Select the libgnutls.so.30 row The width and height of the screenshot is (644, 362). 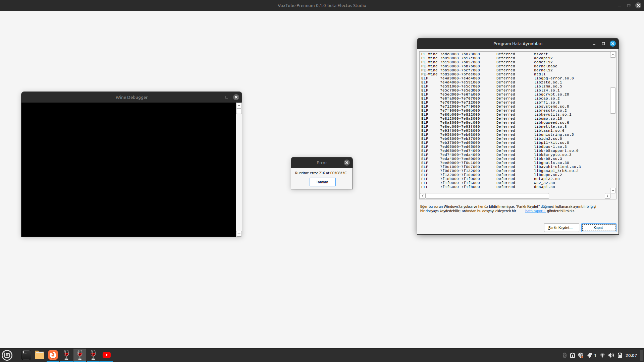coord(495,163)
